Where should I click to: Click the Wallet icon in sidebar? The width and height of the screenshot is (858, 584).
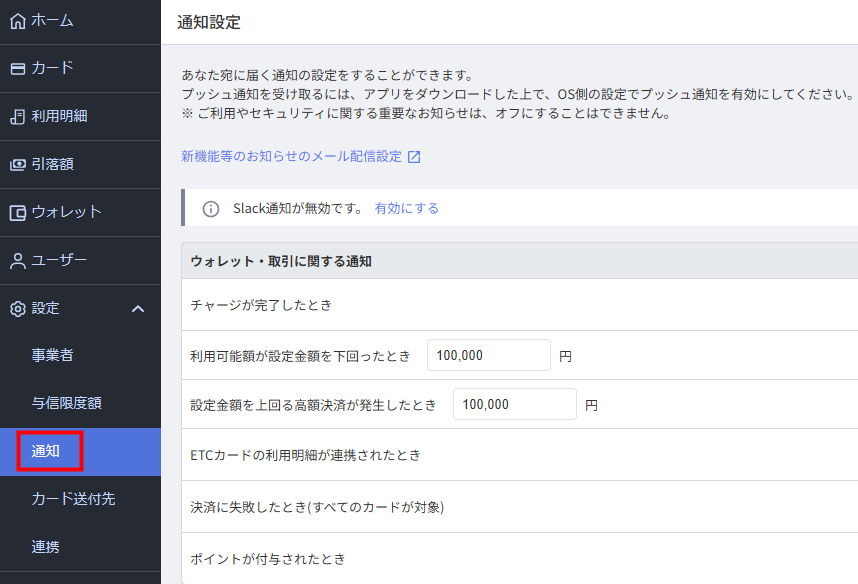[x=17, y=212]
